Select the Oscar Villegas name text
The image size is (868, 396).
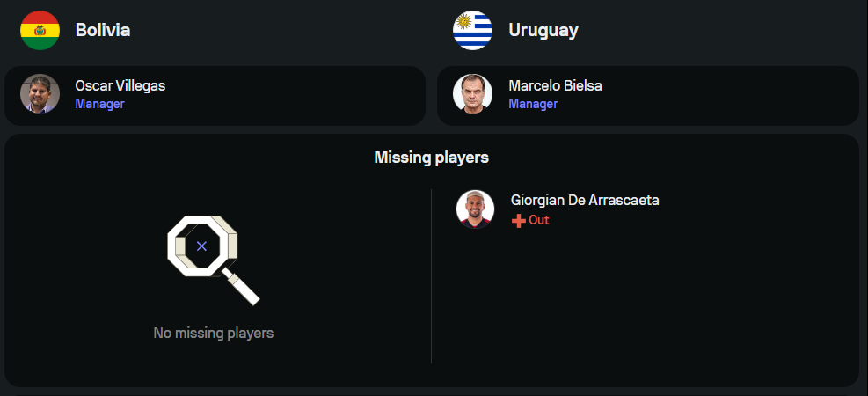120,86
